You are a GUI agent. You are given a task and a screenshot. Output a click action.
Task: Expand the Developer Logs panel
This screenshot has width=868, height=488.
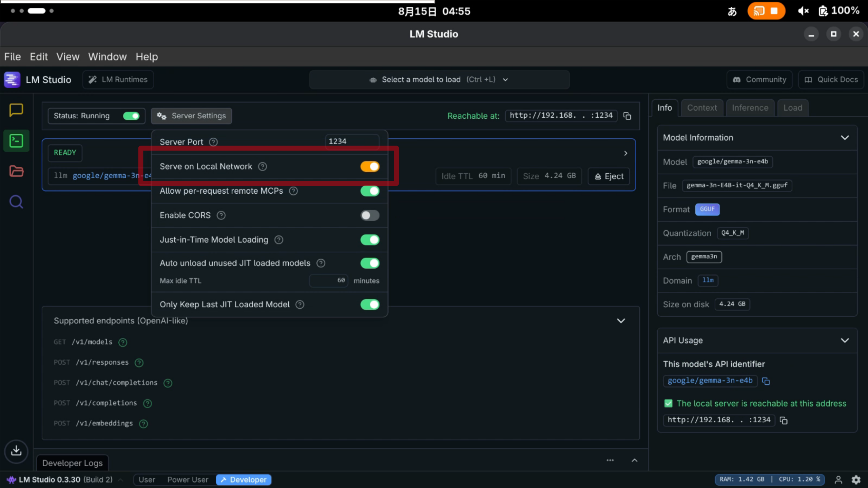[634, 460]
